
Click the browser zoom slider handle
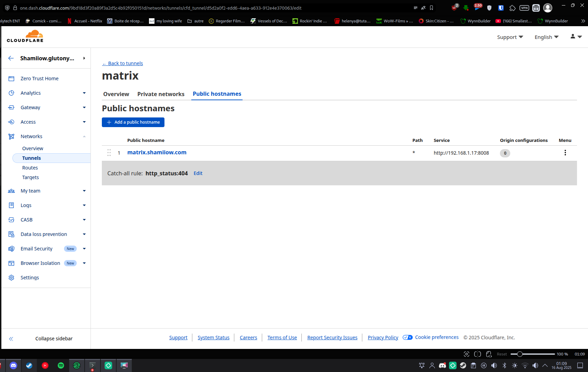click(520, 354)
